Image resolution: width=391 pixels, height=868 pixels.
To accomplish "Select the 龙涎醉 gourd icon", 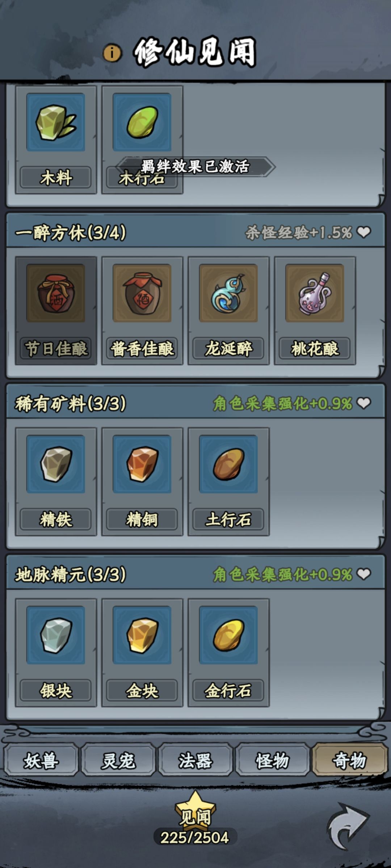I will click(228, 293).
